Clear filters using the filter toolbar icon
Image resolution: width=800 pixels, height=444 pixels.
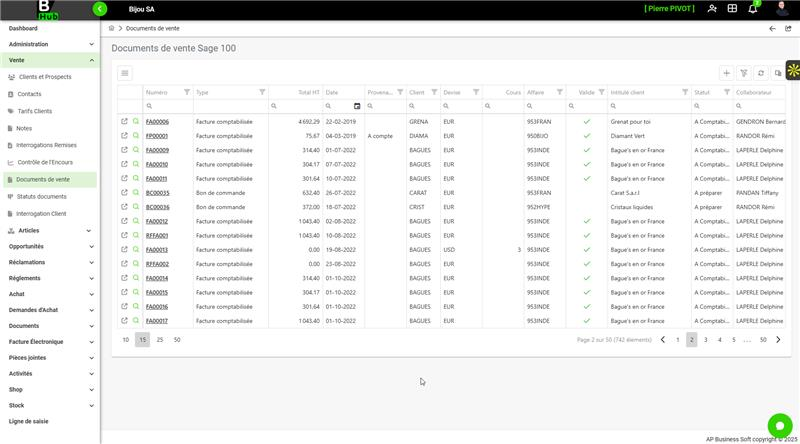tap(744, 73)
